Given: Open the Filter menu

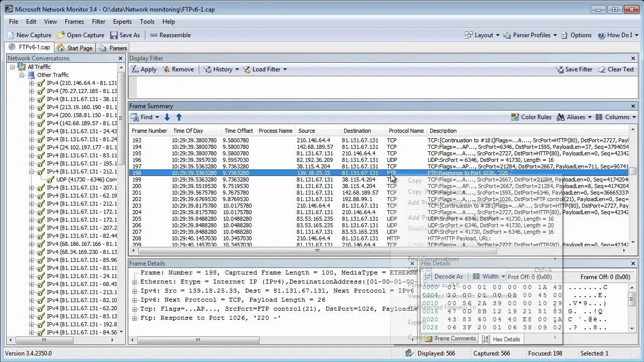Looking at the screenshot, I should (99, 22).
